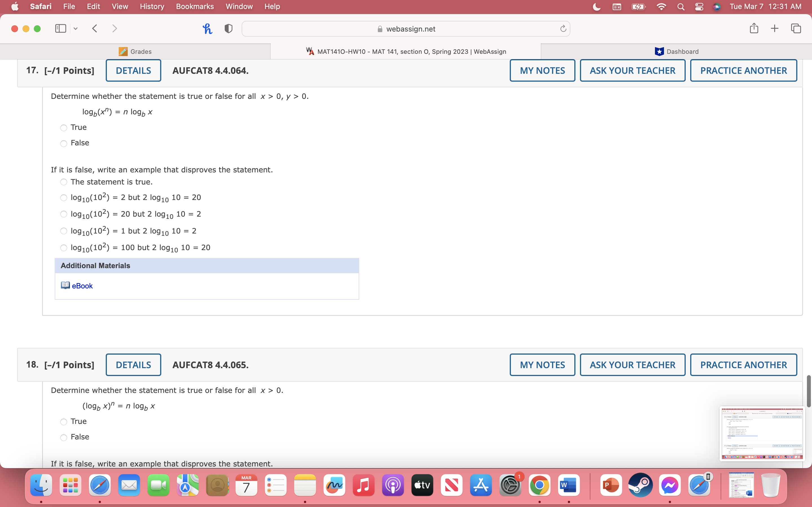Open Google Chrome from the Dock
The image size is (812, 507).
coord(540,485)
